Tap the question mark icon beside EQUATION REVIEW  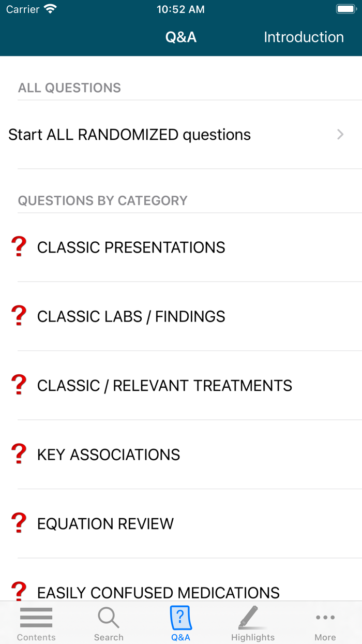point(19,523)
